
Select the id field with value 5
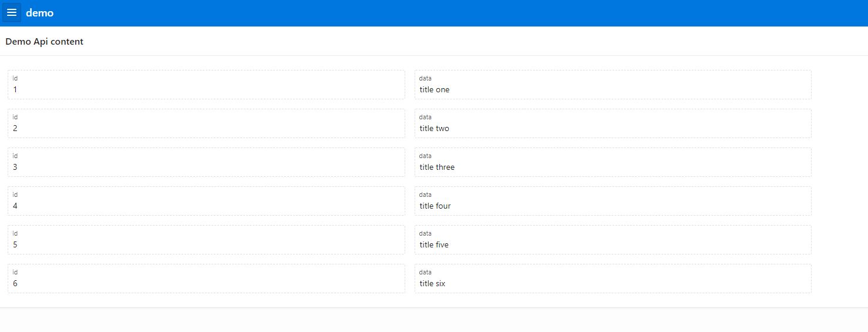(x=206, y=240)
